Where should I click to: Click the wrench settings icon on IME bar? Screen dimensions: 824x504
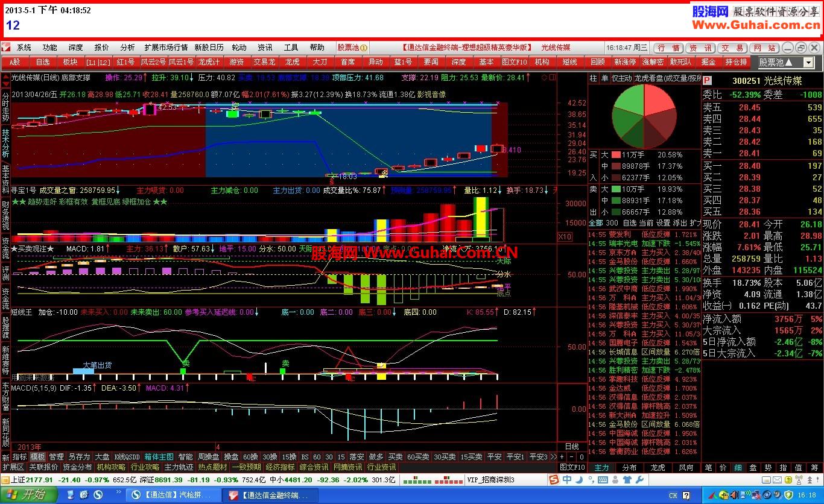(x=639, y=479)
